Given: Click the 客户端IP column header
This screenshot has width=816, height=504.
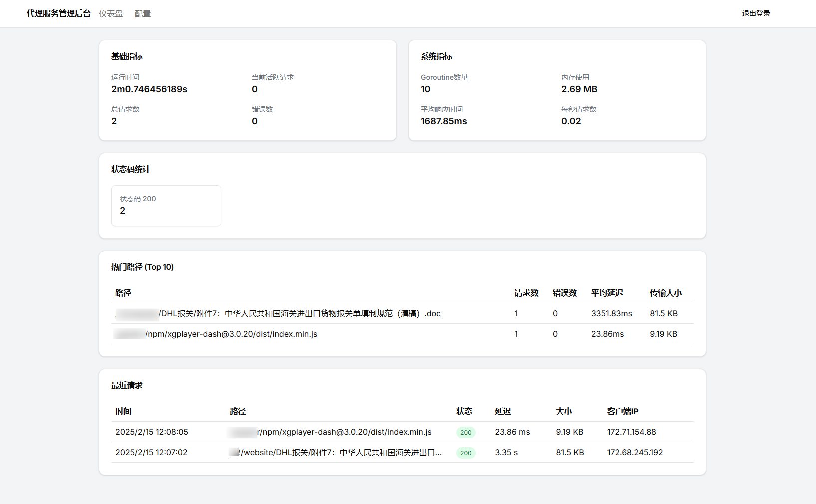Looking at the screenshot, I should point(622,412).
